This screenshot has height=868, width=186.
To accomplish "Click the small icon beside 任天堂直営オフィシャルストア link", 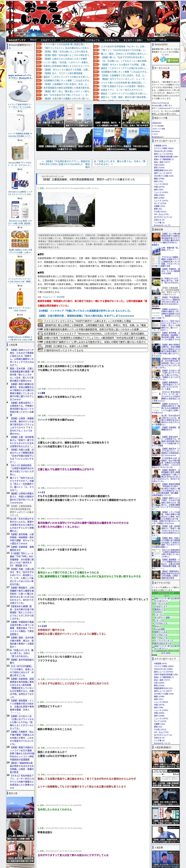I will point(41,333).
